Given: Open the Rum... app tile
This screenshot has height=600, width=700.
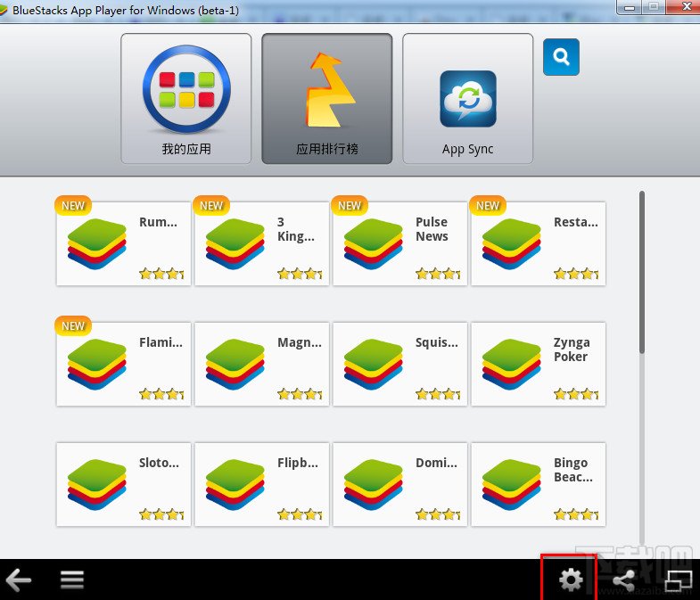Looking at the screenshot, I should tap(123, 243).
